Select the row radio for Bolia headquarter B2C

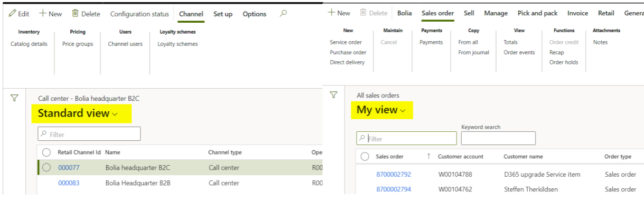(x=46, y=168)
